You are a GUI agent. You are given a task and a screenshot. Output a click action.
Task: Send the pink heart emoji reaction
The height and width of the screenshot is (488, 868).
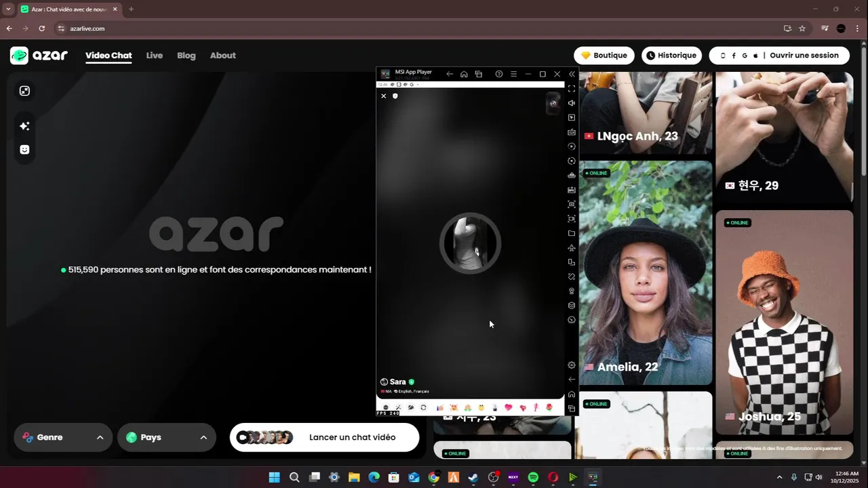(x=509, y=407)
